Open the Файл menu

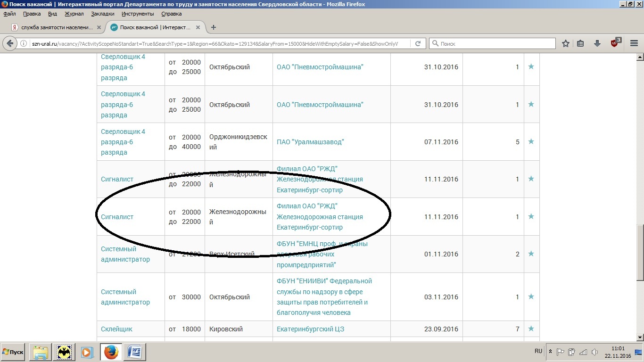[x=9, y=14]
